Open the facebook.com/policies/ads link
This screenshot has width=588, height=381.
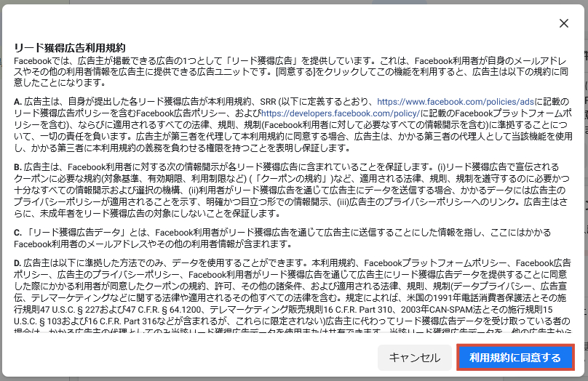click(456, 102)
